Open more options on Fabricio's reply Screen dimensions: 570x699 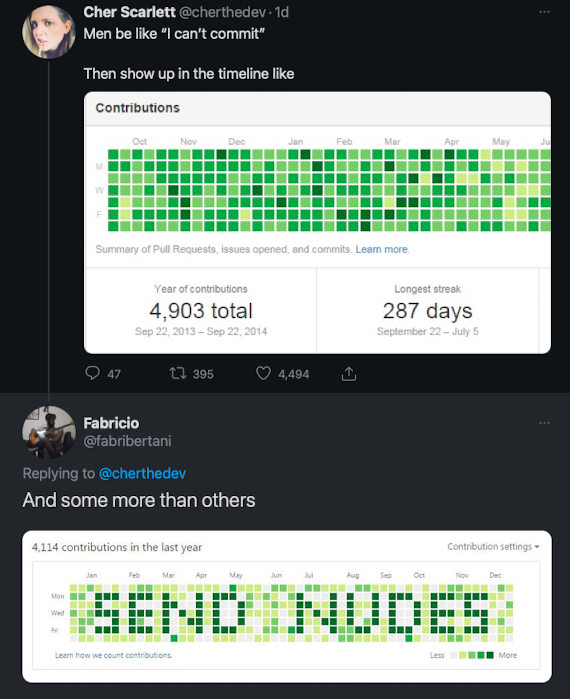coord(544,423)
